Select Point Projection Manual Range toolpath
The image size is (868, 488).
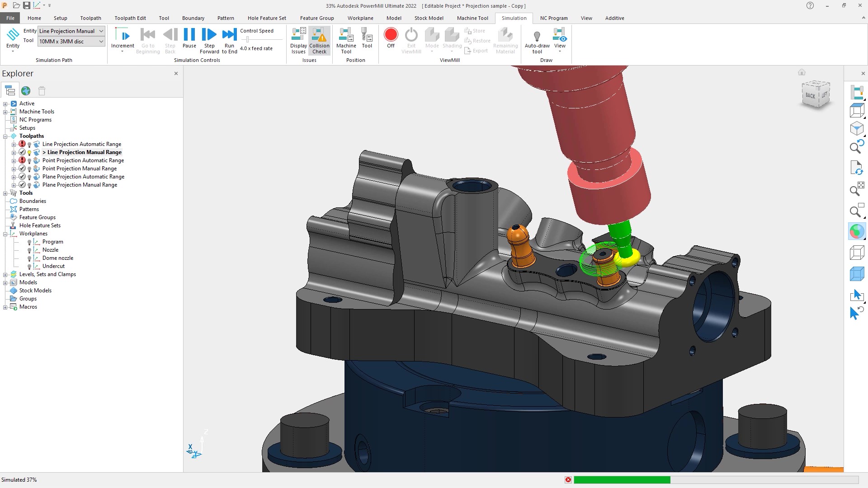(x=80, y=169)
